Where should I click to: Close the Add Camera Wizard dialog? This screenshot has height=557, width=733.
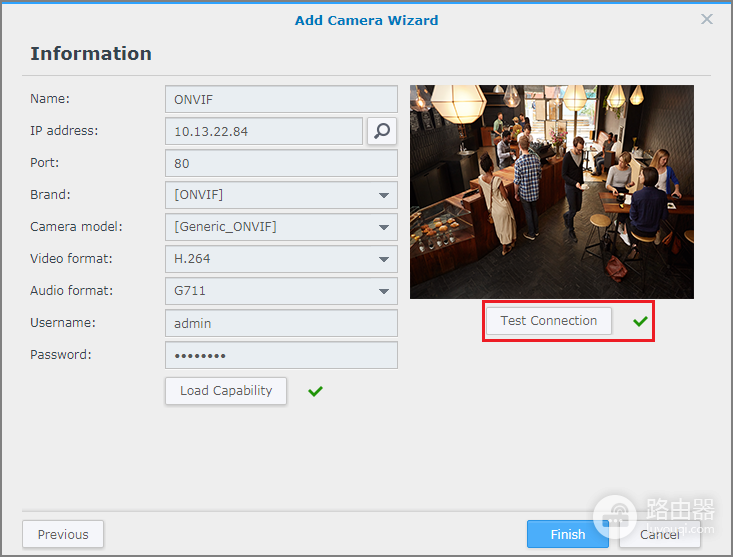(707, 19)
